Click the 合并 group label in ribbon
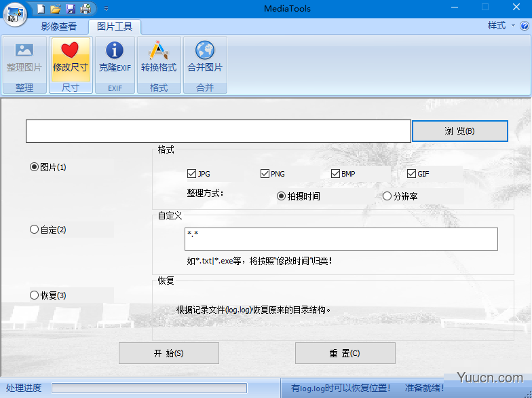Image resolution: width=532 pixels, height=398 pixels. pos(205,88)
